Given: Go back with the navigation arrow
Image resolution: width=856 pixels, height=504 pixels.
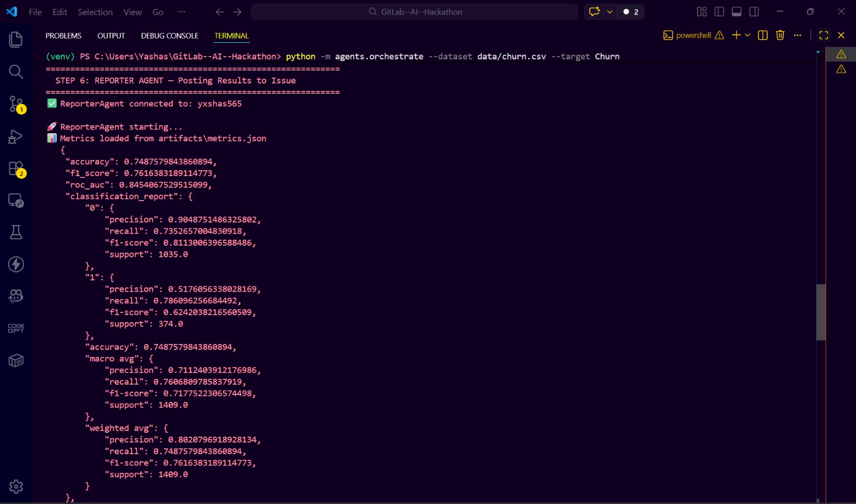Looking at the screenshot, I should click(220, 12).
